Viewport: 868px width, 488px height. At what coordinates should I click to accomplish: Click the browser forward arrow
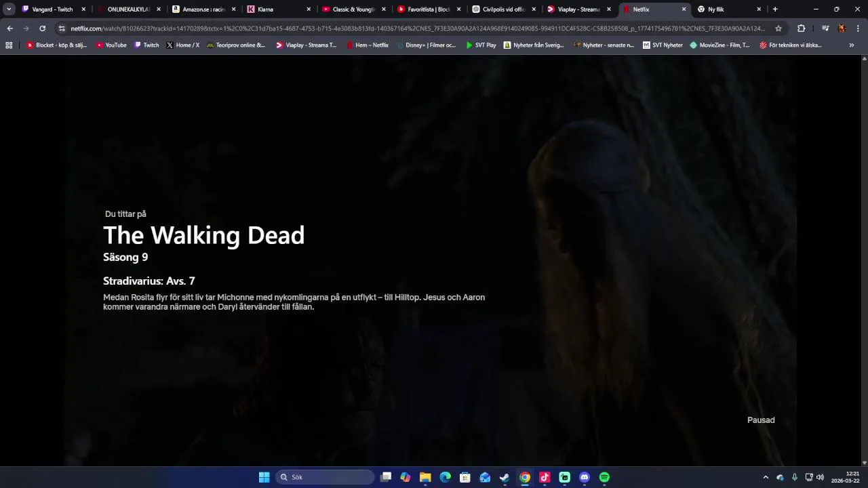pos(26,28)
